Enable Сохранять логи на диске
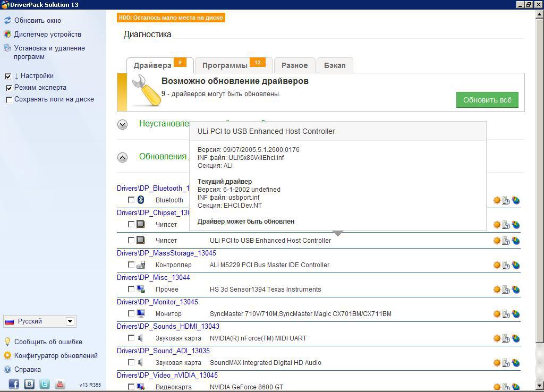Viewport: 544px width, 392px height. tap(9, 100)
